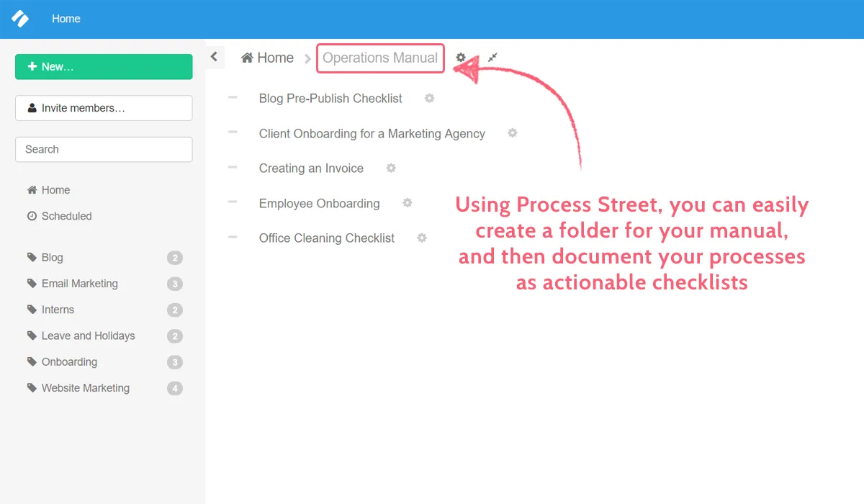
Task: Click dash handle beside Office Cleaning Checklist
Action: [233, 237]
